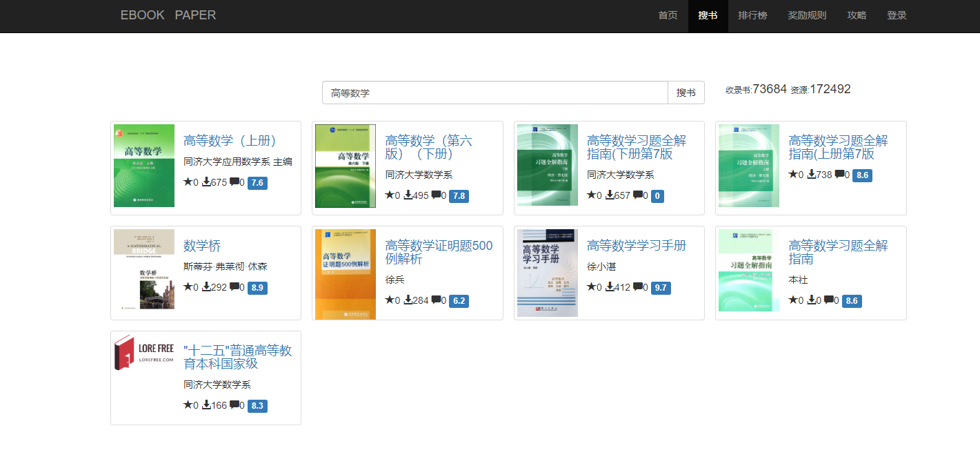Click the 8.9 rating badge on 数学桥

click(257, 288)
